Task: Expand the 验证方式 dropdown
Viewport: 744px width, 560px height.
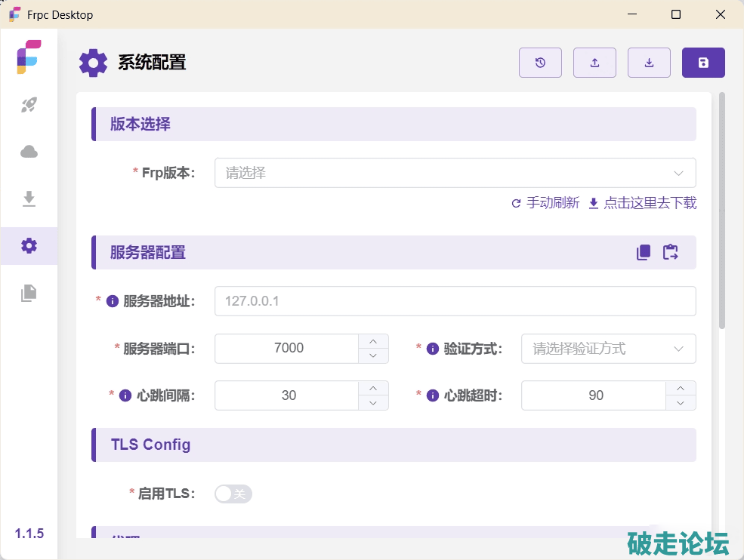Action: point(608,349)
